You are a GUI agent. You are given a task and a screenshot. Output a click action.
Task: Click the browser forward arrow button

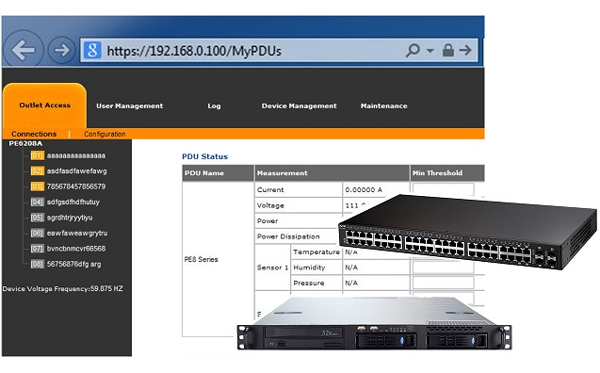61,50
